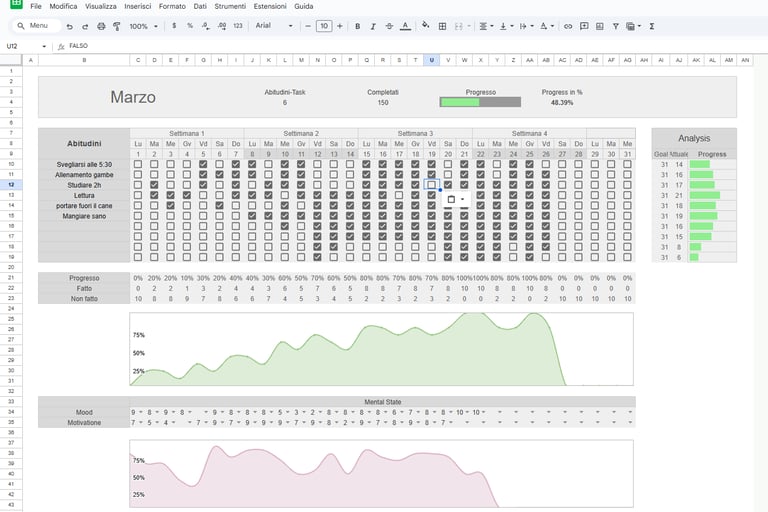
Task: Open the text color picker
Action: coord(405,26)
